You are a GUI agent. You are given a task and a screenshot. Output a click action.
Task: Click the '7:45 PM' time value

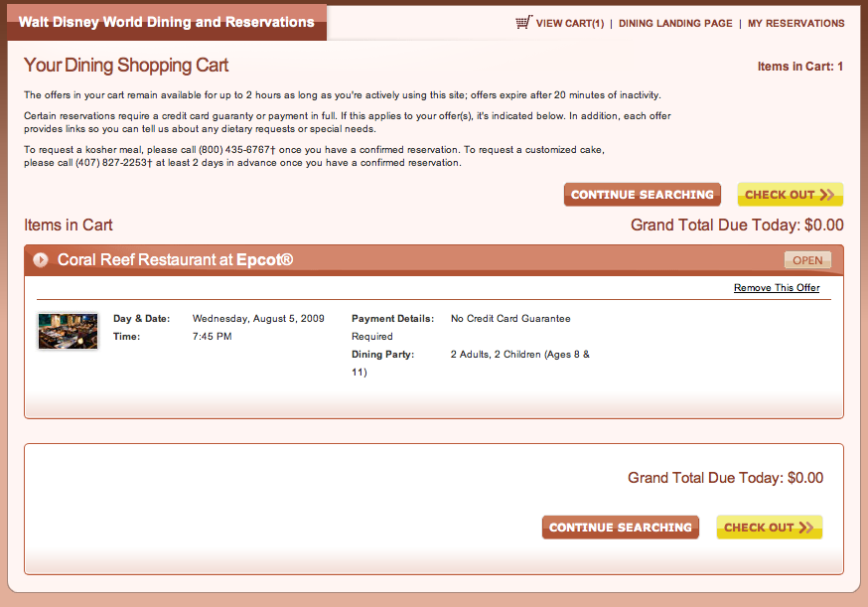point(212,336)
